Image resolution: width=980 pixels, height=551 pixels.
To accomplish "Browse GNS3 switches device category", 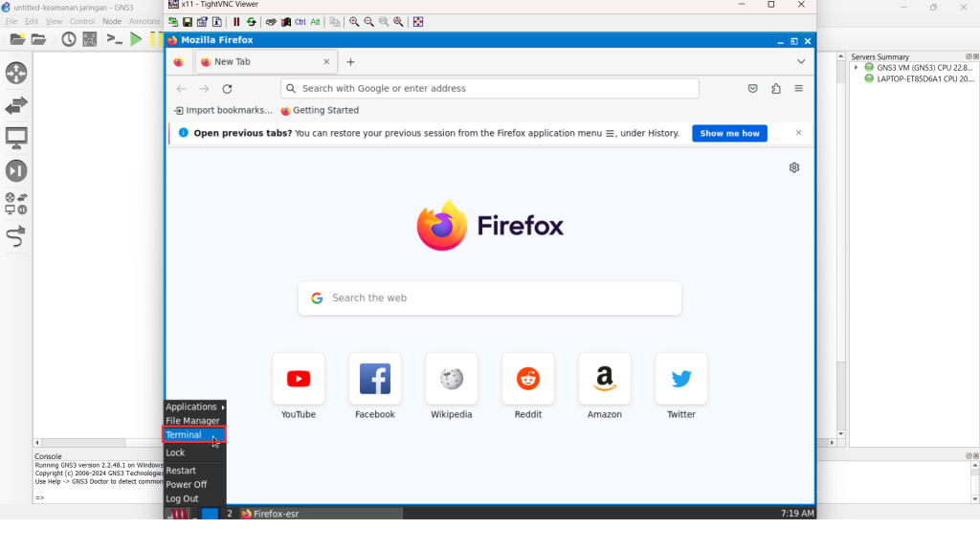I will coord(16,105).
